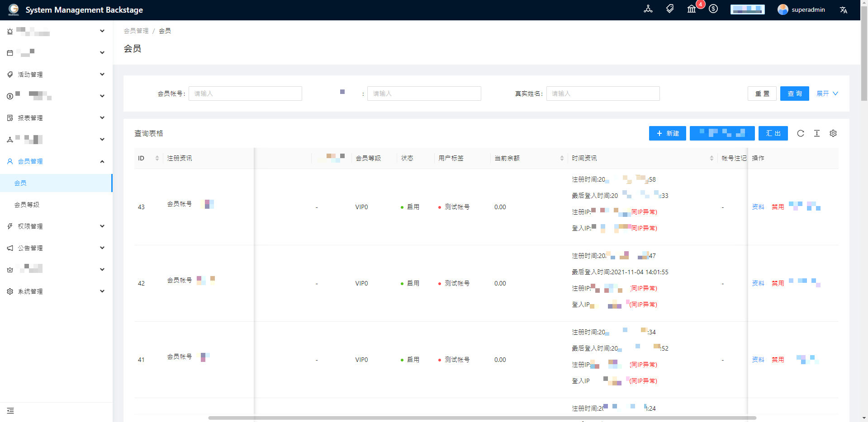The height and width of the screenshot is (422, 868).
Task: Expand more filters with 展开
Action: click(x=827, y=94)
